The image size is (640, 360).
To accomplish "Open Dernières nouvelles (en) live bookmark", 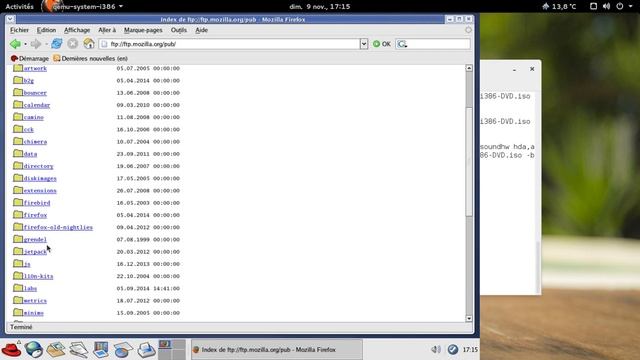I will tap(90, 58).
